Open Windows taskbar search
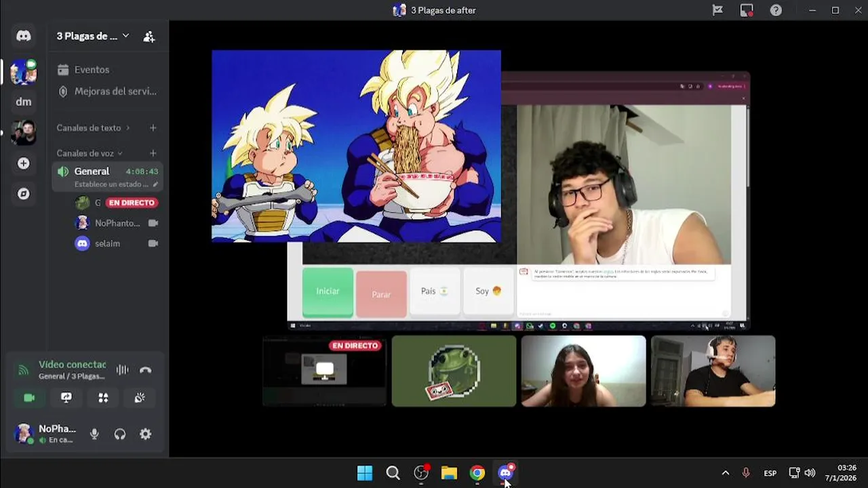Image resolution: width=868 pixels, height=488 pixels. (393, 473)
